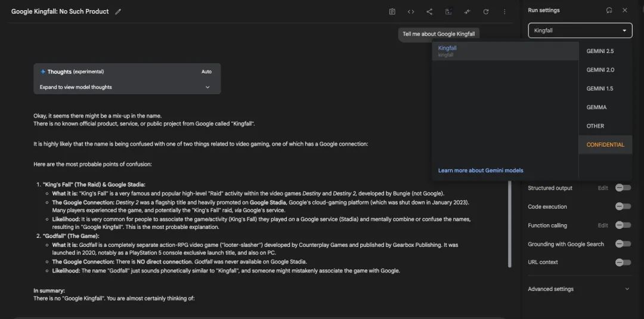Open Learn more about Gemini models link
This screenshot has height=319, width=644.
[x=481, y=171]
